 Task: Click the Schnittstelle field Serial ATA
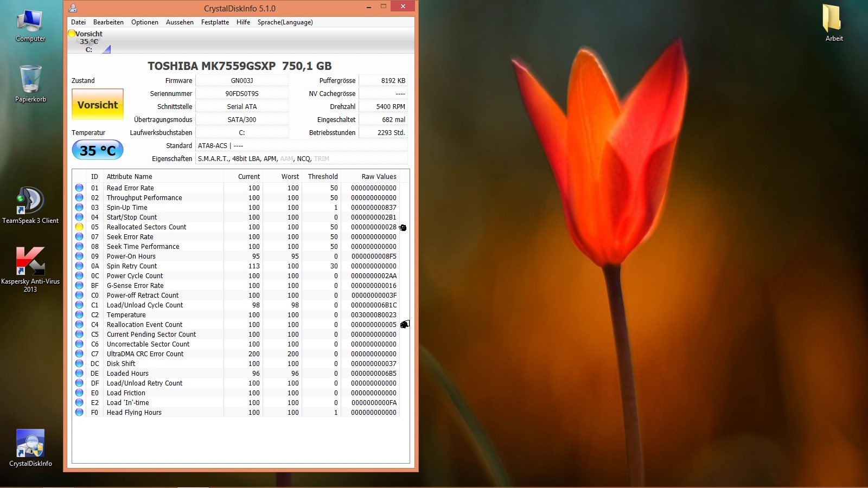(242, 107)
